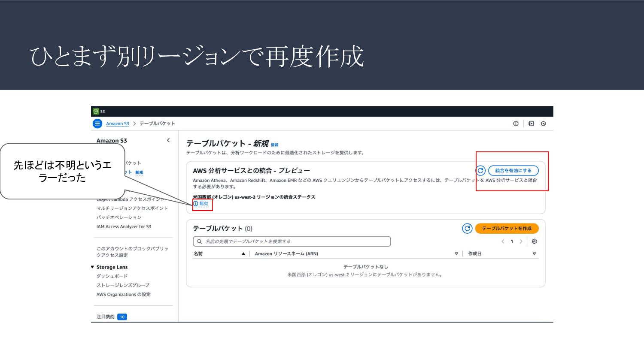Click the テーブルバケットを作成 button
Viewport: 644px width, 362px height.
[x=507, y=229]
